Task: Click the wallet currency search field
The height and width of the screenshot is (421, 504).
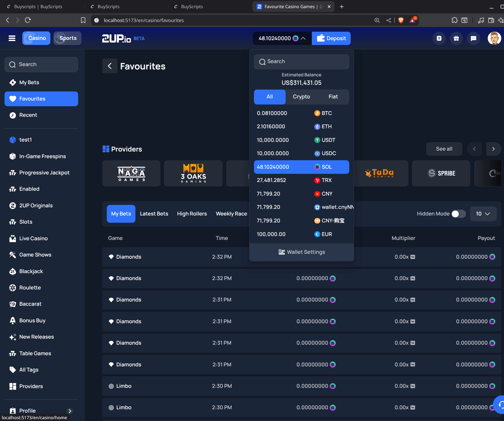Action: pos(301,62)
